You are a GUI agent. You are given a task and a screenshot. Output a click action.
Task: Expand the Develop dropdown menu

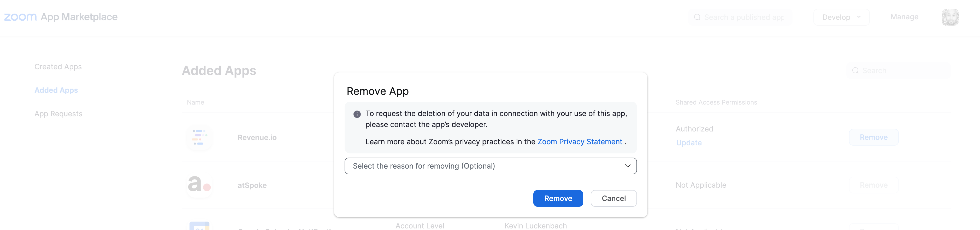(x=841, y=17)
